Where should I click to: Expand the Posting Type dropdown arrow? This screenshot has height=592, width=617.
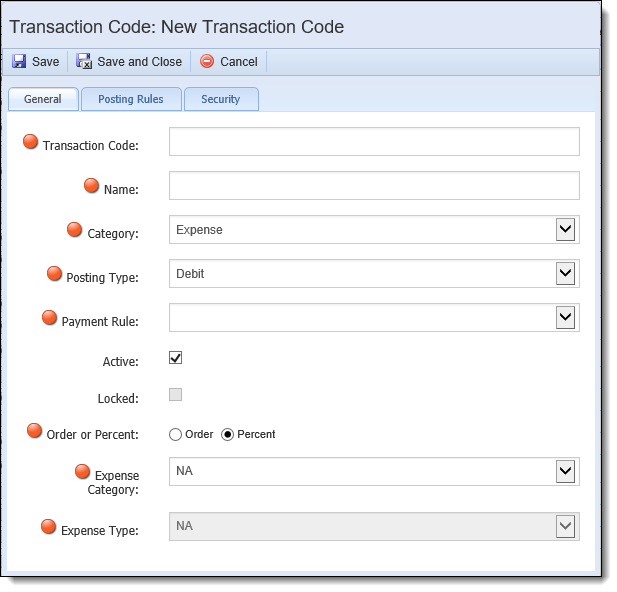click(565, 274)
